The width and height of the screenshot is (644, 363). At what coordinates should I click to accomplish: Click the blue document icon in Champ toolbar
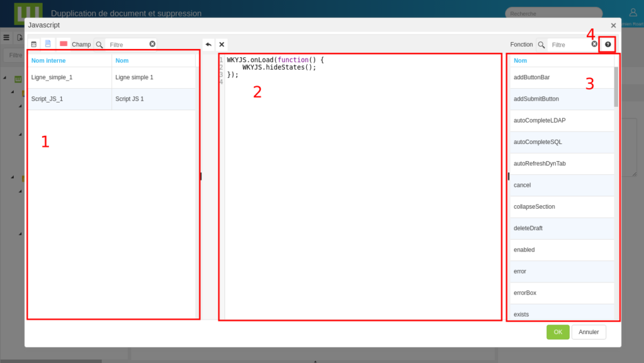48,44
